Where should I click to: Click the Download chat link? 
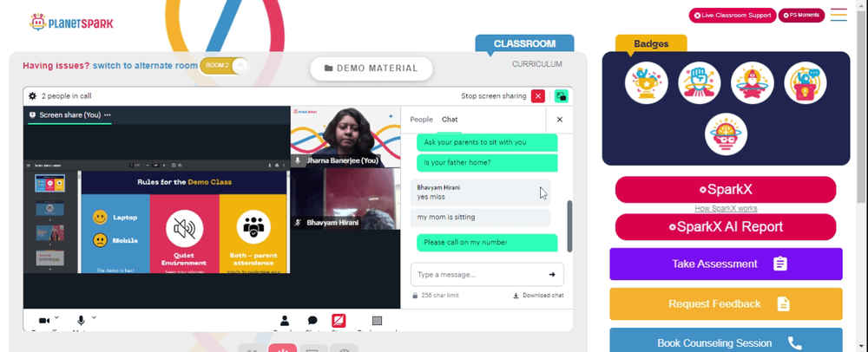click(x=538, y=296)
